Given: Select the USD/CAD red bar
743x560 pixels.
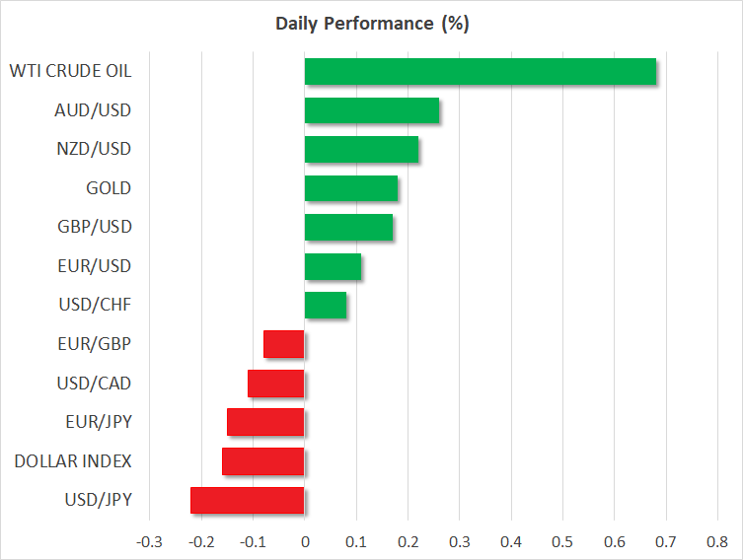Looking at the screenshot, I should [x=275, y=383].
